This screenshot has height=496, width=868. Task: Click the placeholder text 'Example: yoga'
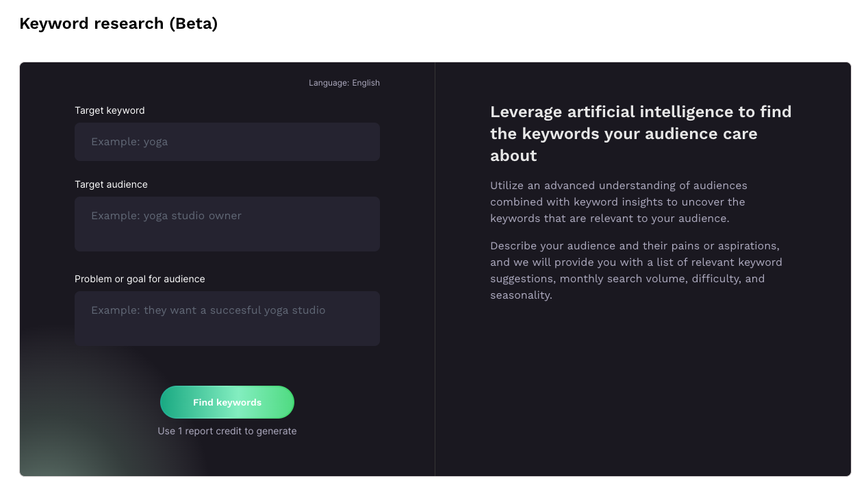click(x=129, y=141)
